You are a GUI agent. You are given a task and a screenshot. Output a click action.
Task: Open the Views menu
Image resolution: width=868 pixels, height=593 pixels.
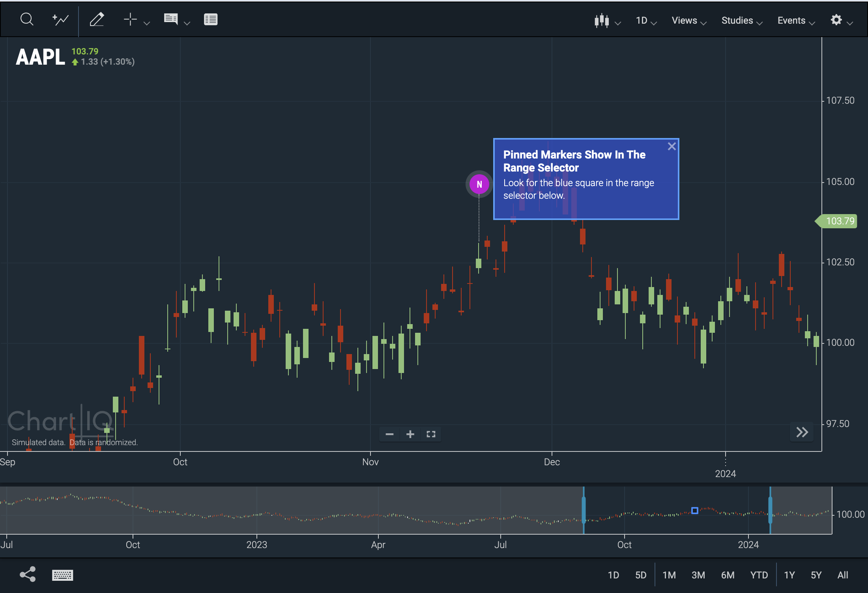pyautogui.click(x=689, y=21)
